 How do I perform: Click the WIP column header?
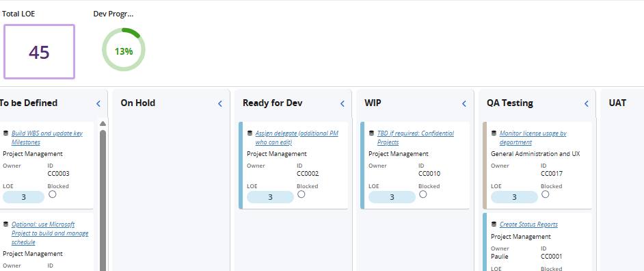click(x=373, y=103)
